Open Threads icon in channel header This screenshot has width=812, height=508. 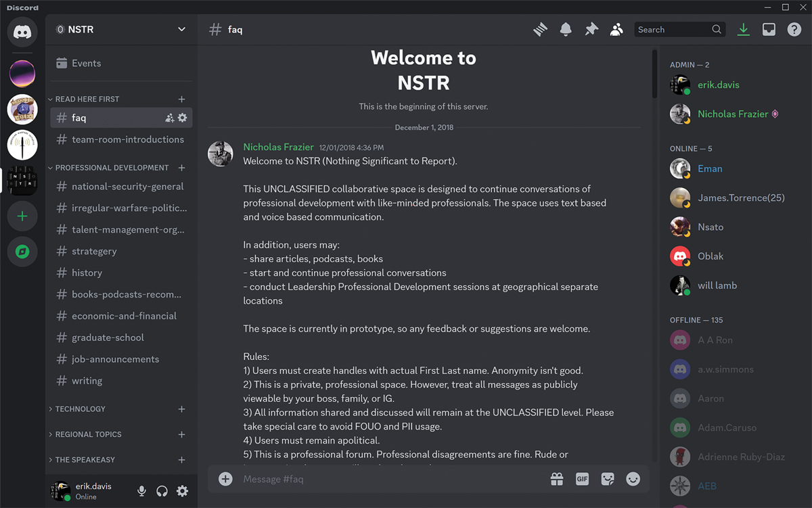pyautogui.click(x=540, y=30)
